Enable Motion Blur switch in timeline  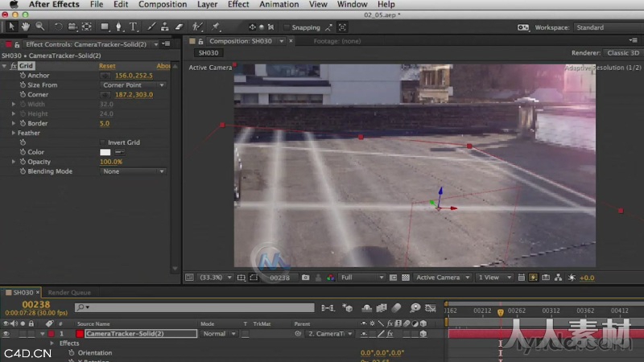396,308
